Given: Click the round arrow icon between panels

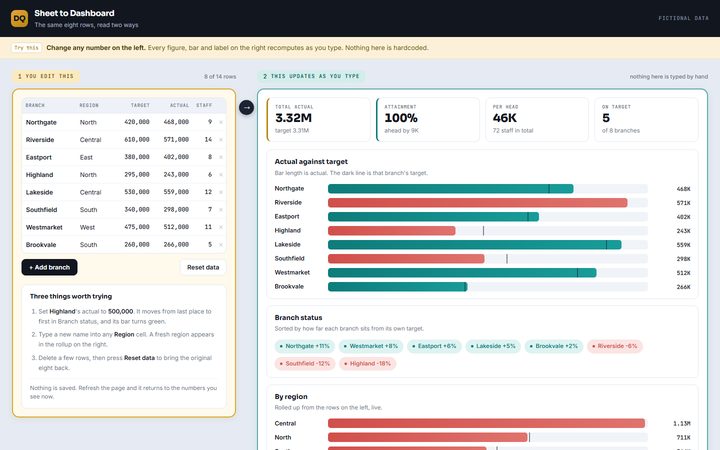Looking at the screenshot, I should (247, 107).
